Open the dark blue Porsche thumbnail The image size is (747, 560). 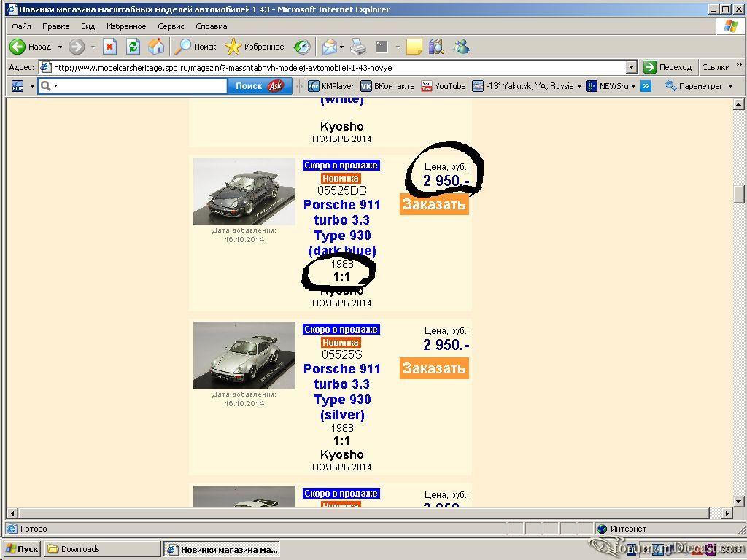244,192
